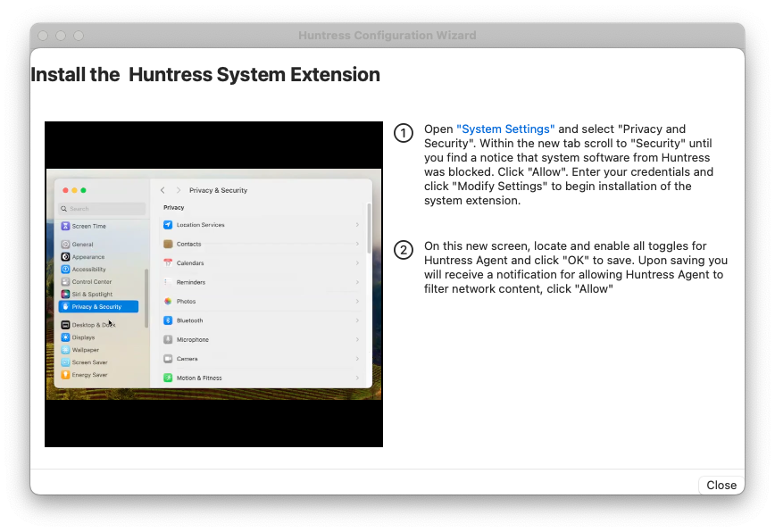Click the back chevron beside Privacy & Security title
This screenshot has width=775, height=532.
click(x=162, y=190)
